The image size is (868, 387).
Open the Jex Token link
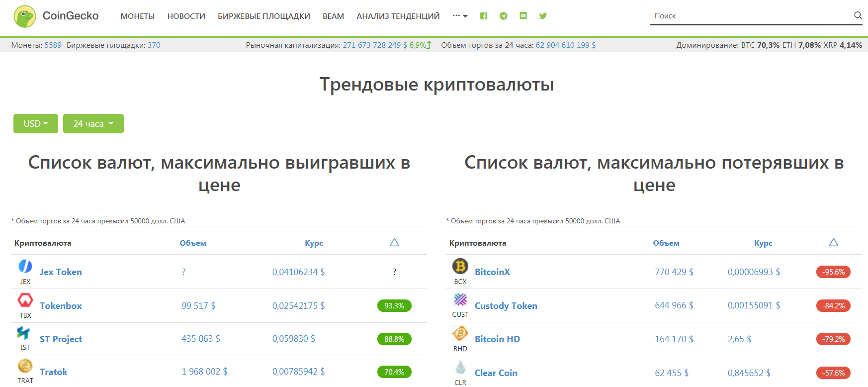coord(61,272)
